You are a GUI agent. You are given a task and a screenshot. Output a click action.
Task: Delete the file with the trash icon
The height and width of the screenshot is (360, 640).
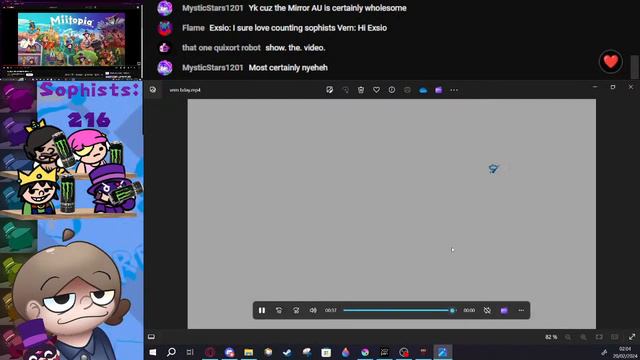pos(361,90)
